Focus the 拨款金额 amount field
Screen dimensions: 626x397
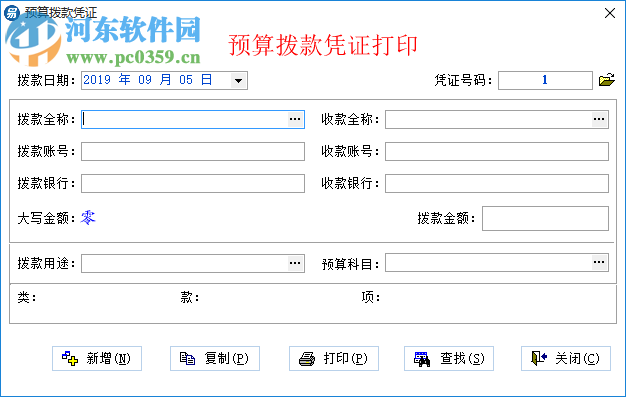point(545,218)
